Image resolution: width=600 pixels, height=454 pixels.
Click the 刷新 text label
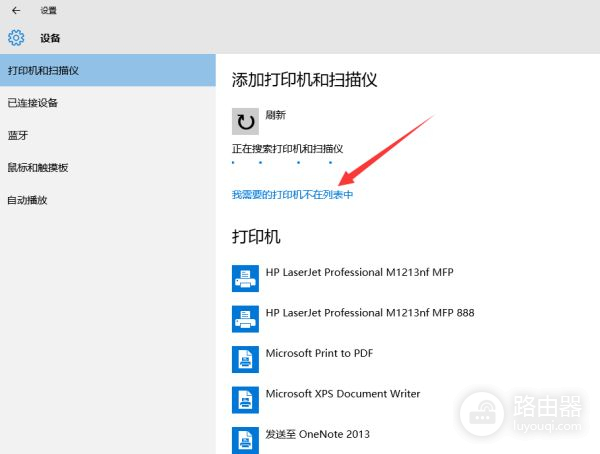(x=276, y=115)
